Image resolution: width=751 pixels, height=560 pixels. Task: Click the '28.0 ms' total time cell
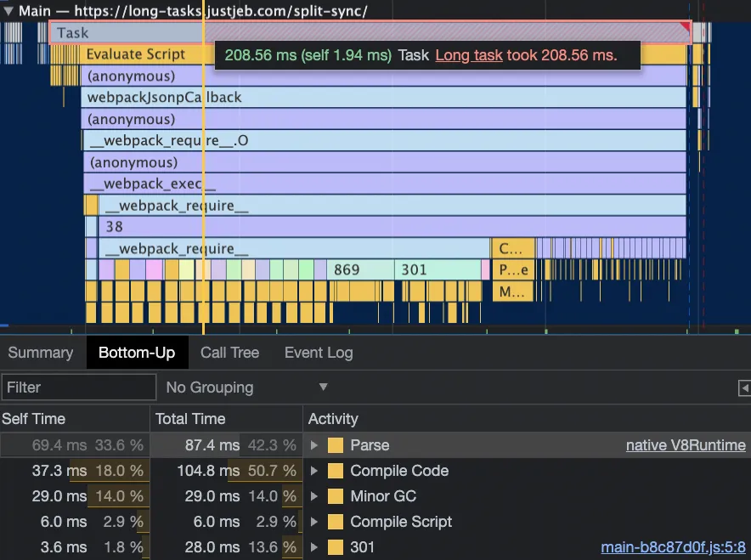[212, 546]
